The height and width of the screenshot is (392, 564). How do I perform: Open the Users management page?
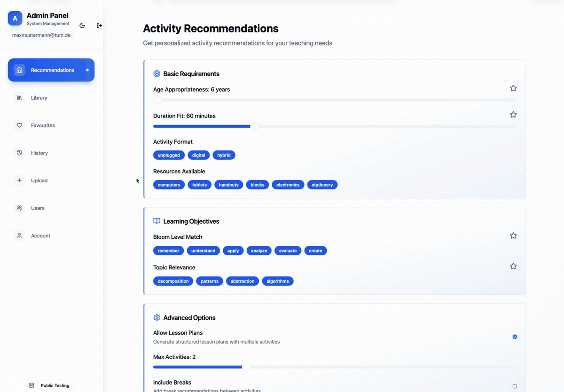38,208
